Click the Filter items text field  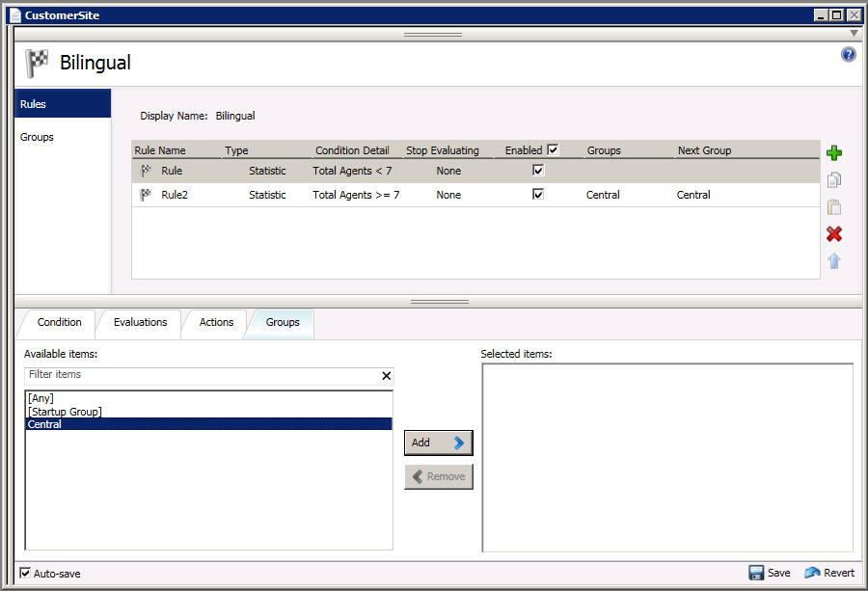click(201, 375)
